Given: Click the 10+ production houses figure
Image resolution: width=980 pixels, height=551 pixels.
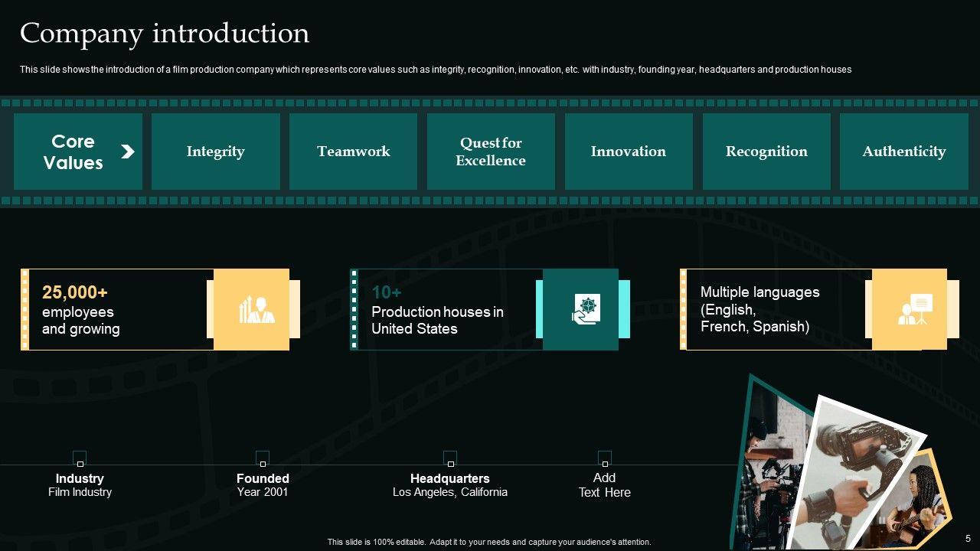Looking at the screenshot, I should pyautogui.click(x=387, y=292).
